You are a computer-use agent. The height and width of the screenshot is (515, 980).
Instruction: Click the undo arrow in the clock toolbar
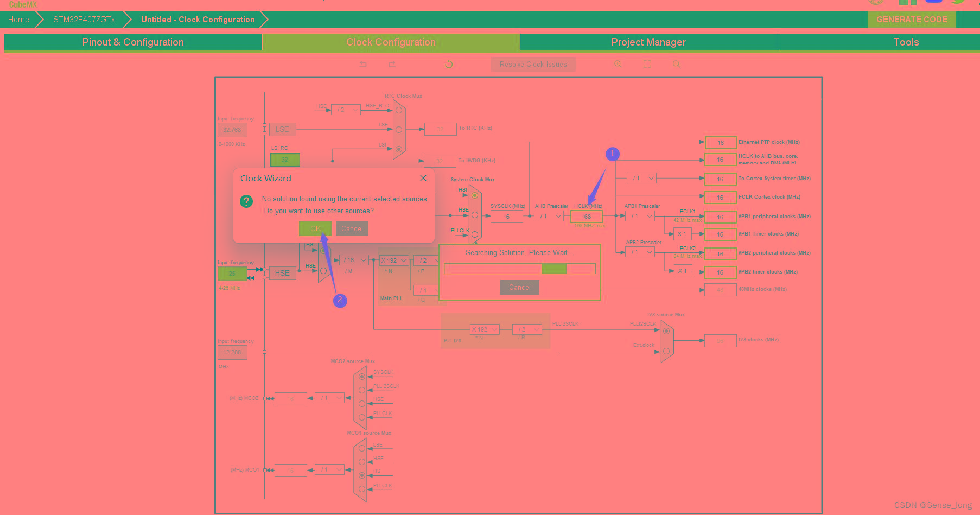363,64
